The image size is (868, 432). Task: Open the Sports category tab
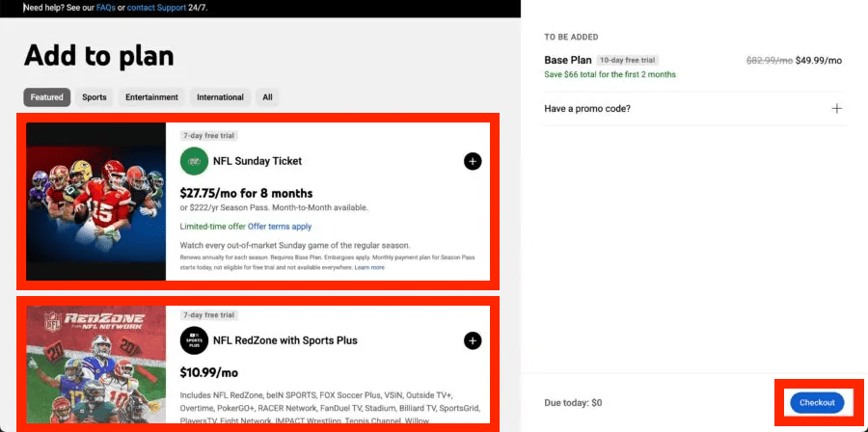95,97
